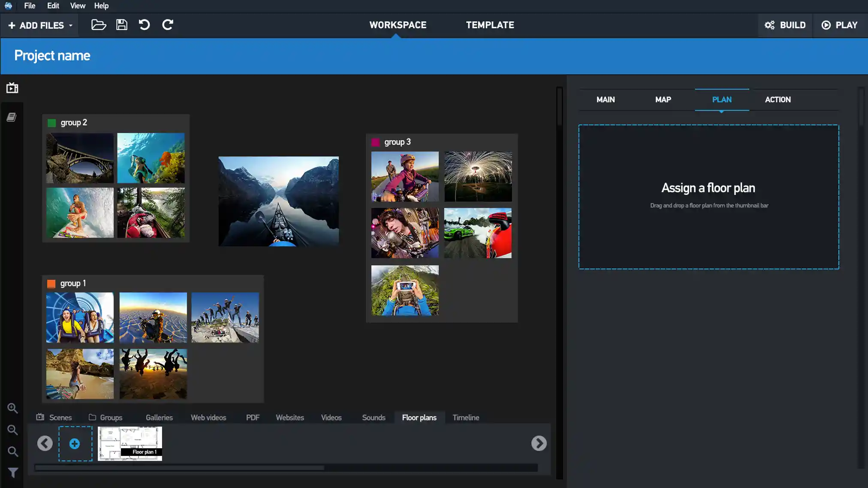Click the previous arrow in thumbnail bar

45,443
